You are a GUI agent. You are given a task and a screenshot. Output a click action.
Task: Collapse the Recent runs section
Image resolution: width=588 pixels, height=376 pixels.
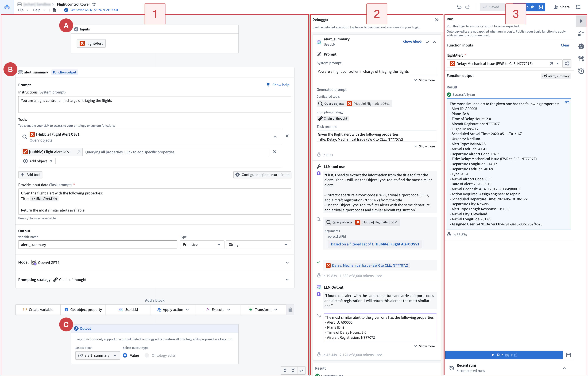click(x=564, y=368)
